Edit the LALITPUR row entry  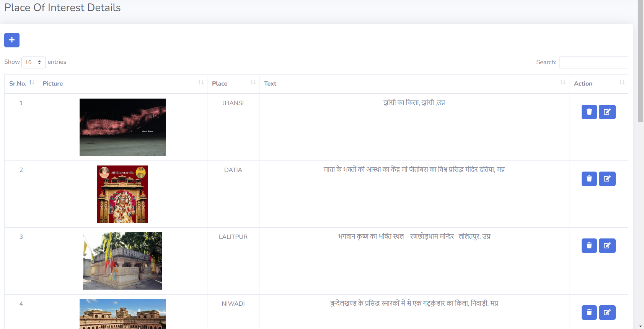pos(607,246)
